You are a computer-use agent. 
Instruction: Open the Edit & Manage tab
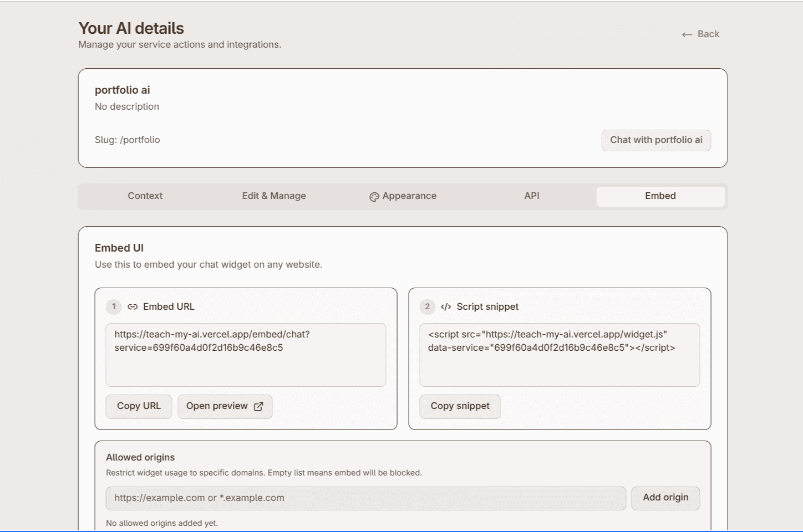274,196
